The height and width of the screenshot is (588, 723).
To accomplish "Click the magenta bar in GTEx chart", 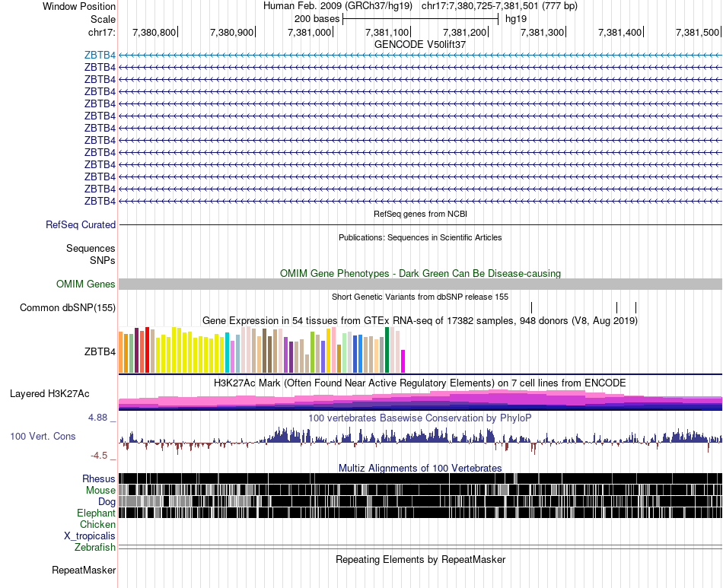I will point(403,361).
